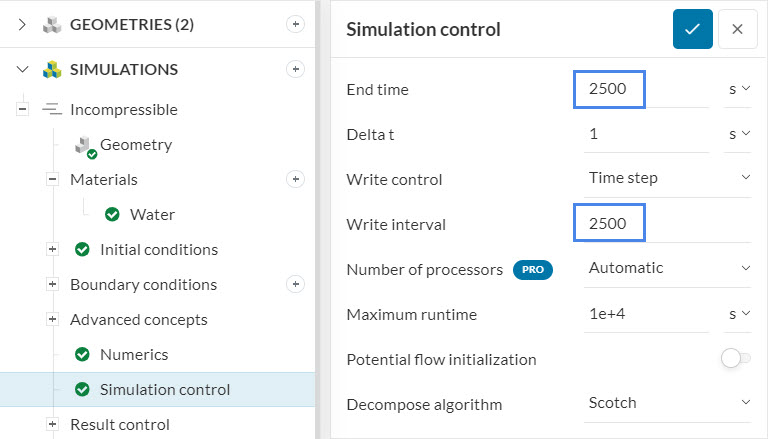Click the SIMULATIONS cubes icon
768x439 pixels.
pos(52,70)
